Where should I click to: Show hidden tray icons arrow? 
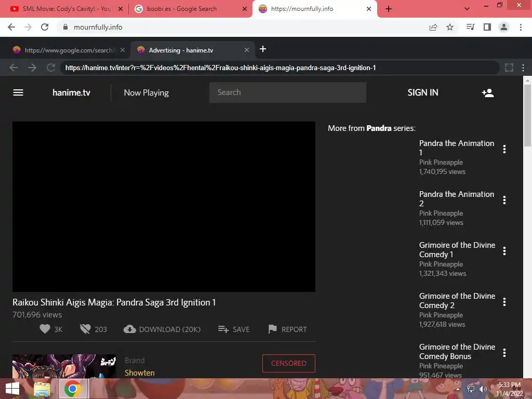[458, 389]
